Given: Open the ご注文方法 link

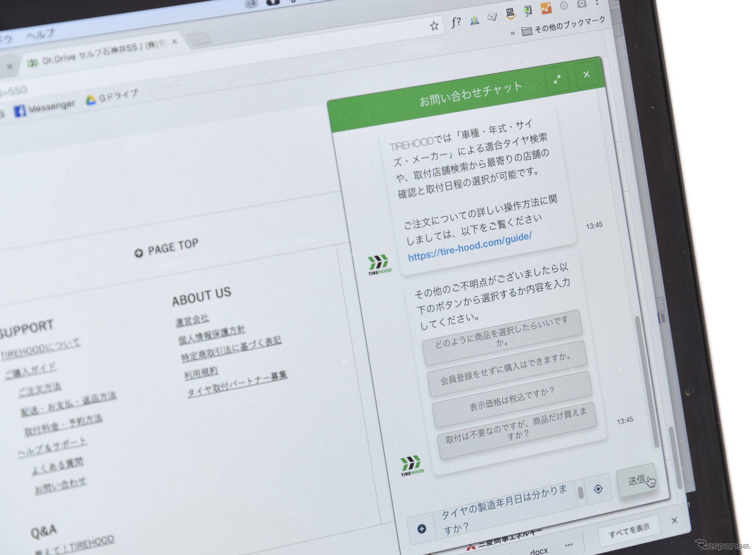Looking at the screenshot, I should [40, 389].
